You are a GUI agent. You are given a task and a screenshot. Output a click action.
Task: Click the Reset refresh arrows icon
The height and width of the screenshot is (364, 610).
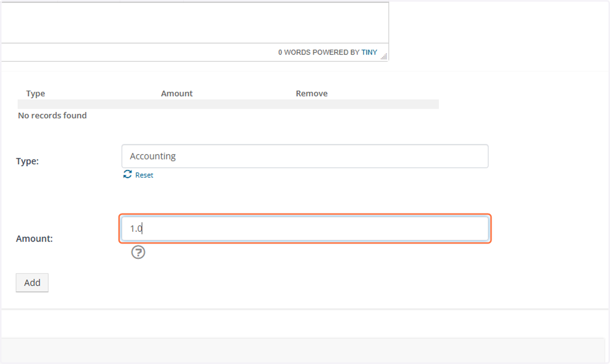[128, 174]
